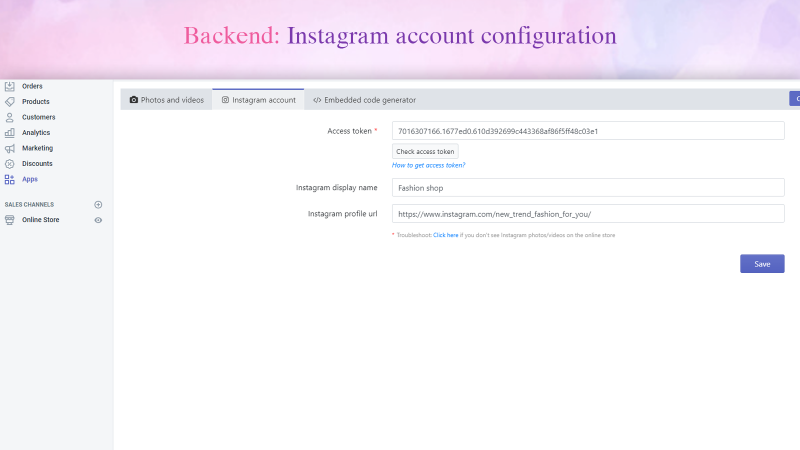The image size is (800, 450).
Task: Click the Marketing megaphone icon
Action: click(x=10, y=148)
